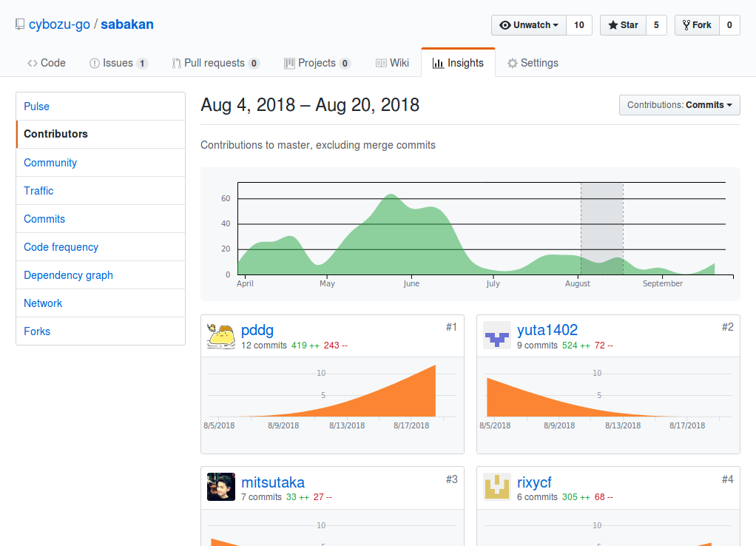Click the #1 rank label on pddg's card

451,328
